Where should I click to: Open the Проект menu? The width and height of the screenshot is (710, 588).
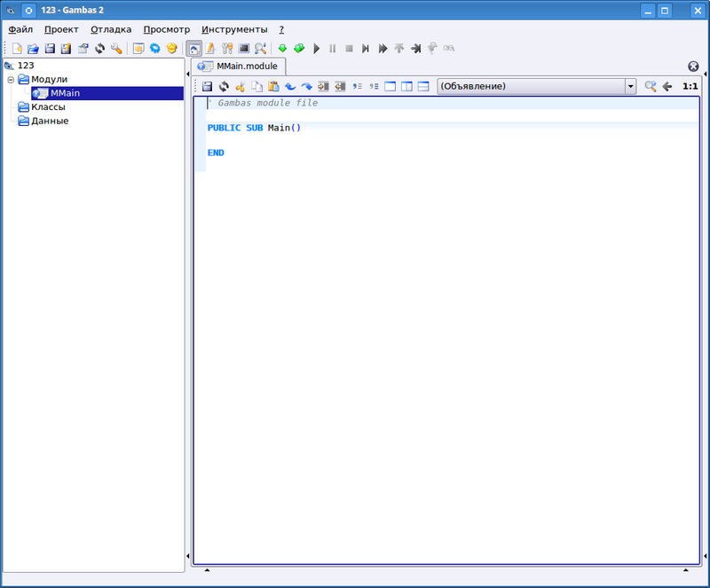tap(61, 29)
